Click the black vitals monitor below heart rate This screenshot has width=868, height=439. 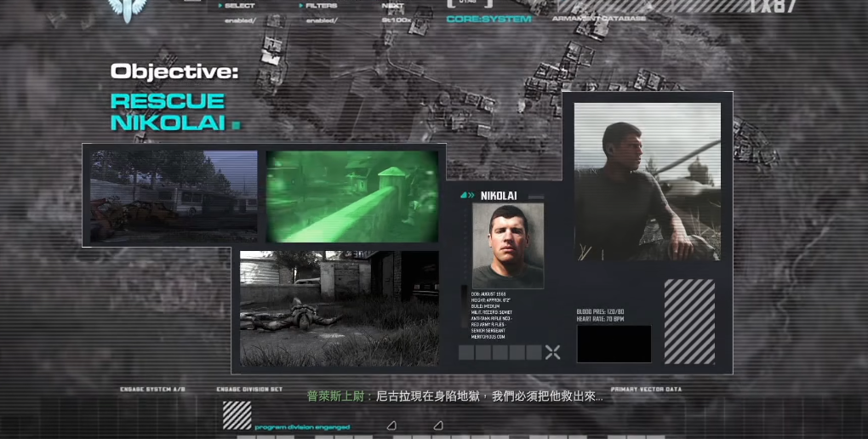(614, 344)
